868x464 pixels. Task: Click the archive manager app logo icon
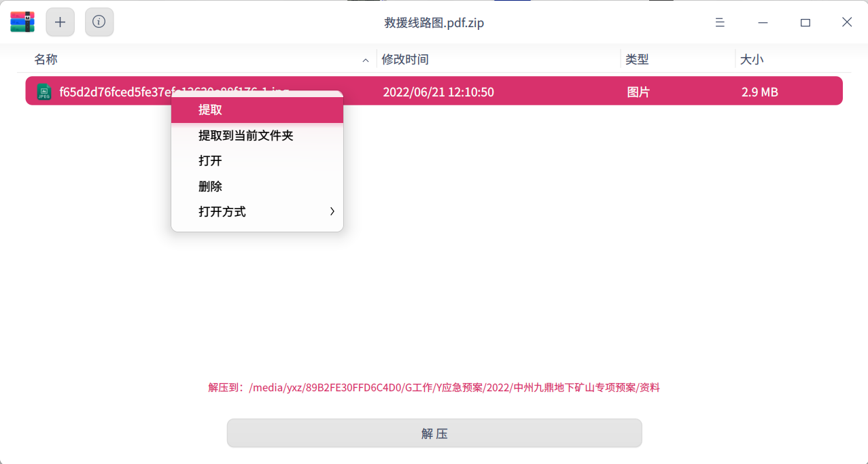tap(21, 21)
